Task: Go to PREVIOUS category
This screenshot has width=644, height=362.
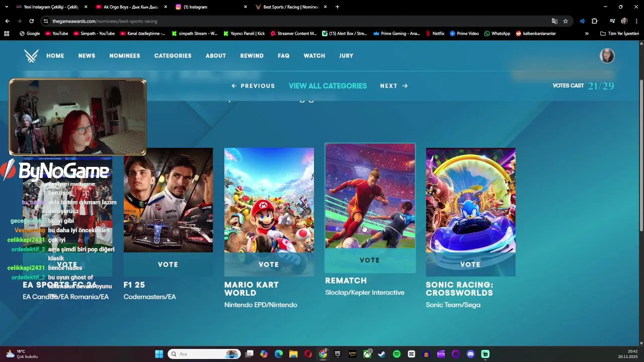Action: tap(253, 86)
